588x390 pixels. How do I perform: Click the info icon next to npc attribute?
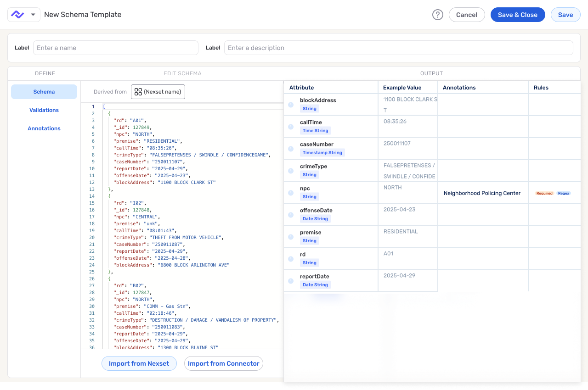click(x=291, y=193)
